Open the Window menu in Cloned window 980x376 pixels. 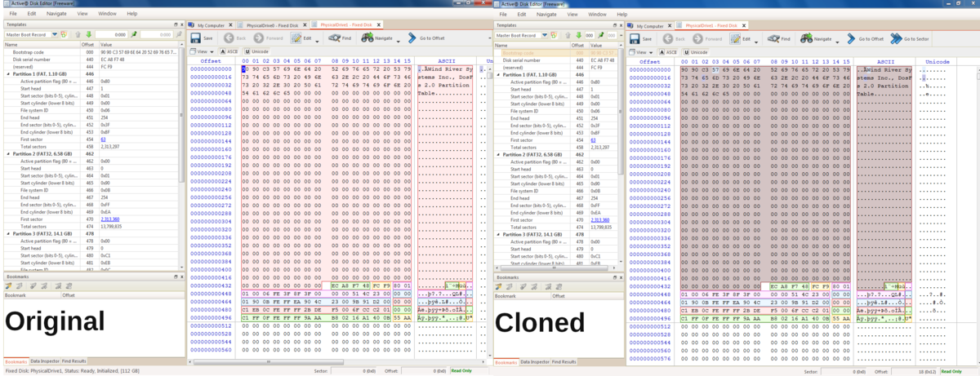(x=596, y=14)
